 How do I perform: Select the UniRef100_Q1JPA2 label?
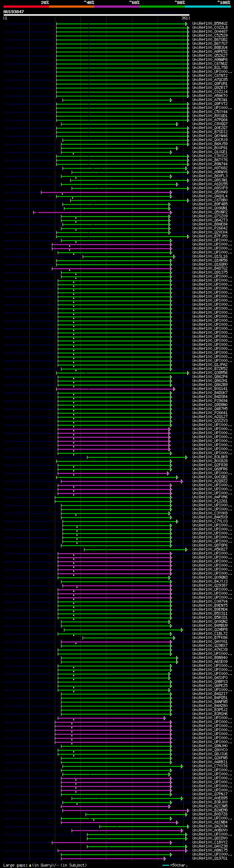click(210, 365)
